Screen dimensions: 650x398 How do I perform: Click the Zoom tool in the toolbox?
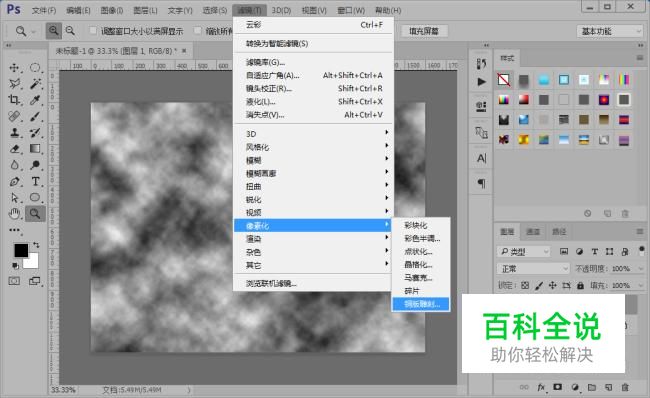35,214
